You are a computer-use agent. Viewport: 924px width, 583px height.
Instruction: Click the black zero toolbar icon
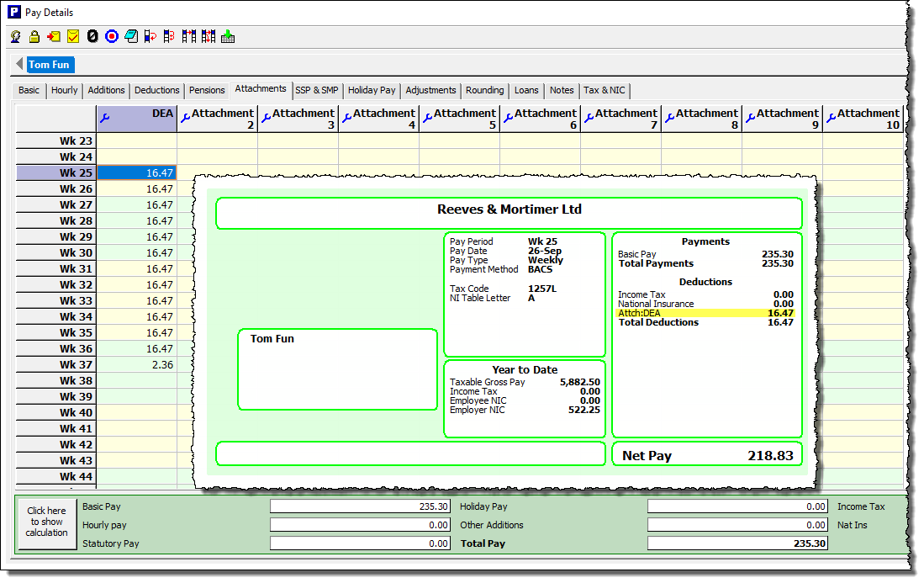click(x=92, y=36)
